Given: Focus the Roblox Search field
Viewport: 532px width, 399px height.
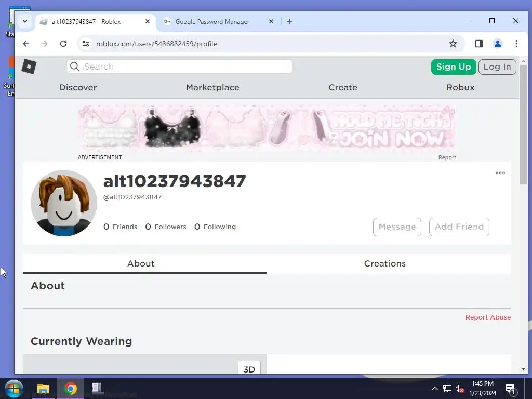Looking at the screenshot, I should (180, 66).
